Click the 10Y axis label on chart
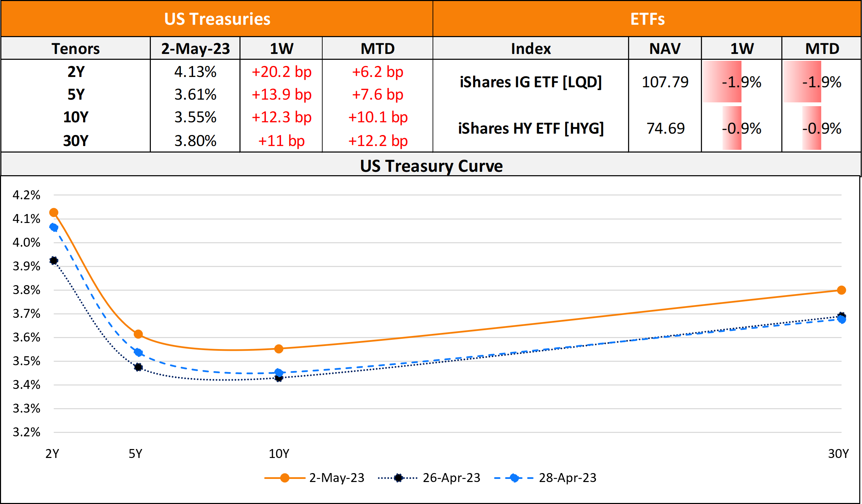Viewport: 862px width, 504px height. click(x=279, y=454)
